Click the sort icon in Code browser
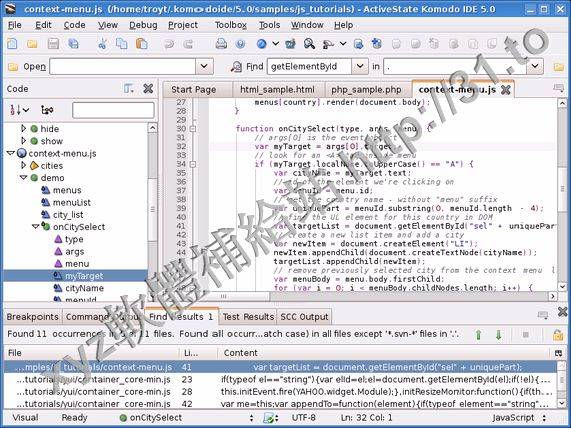The image size is (571, 428). tap(19, 110)
